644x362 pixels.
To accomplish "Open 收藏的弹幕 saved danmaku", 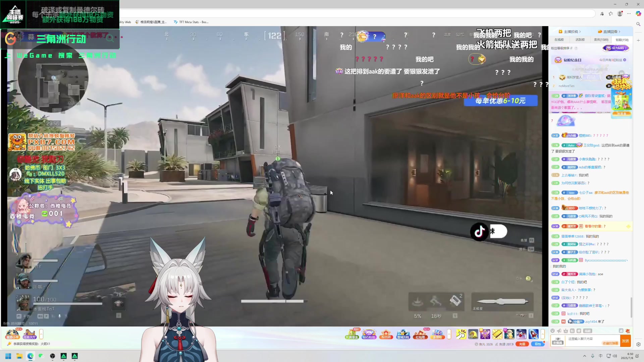I will click(x=610, y=343).
